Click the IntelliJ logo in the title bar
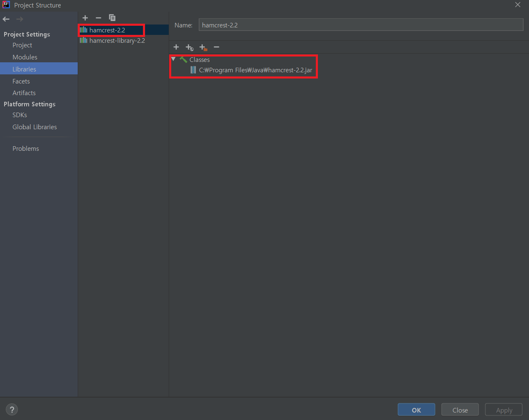This screenshot has height=420, width=529. (6, 5)
